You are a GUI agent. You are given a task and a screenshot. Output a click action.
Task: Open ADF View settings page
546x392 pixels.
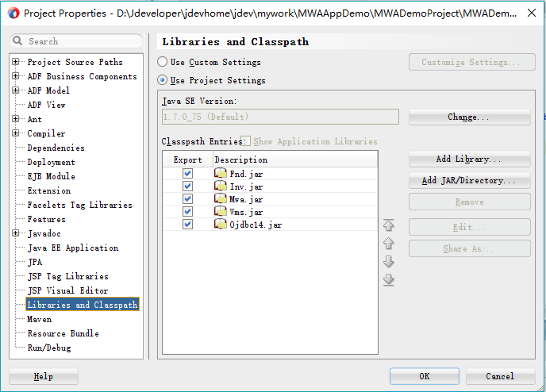click(46, 105)
